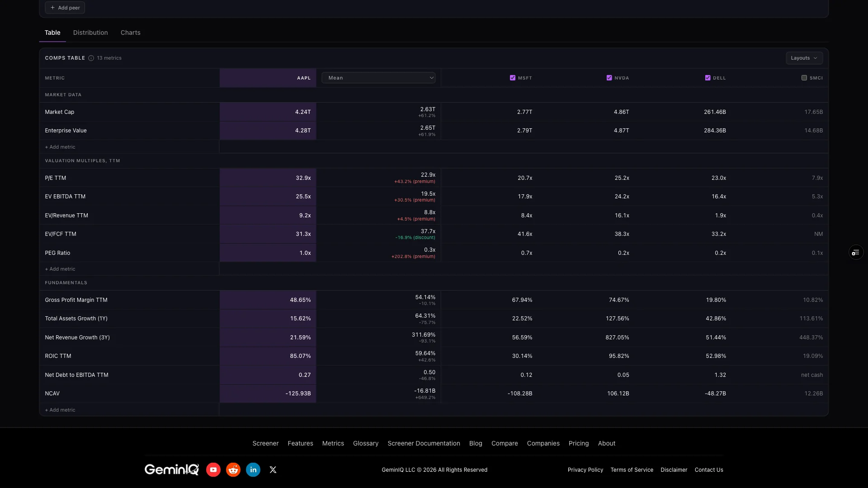Image resolution: width=868 pixels, height=488 pixels.
Task: Switch to the Distribution tab
Action: click(x=90, y=33)
